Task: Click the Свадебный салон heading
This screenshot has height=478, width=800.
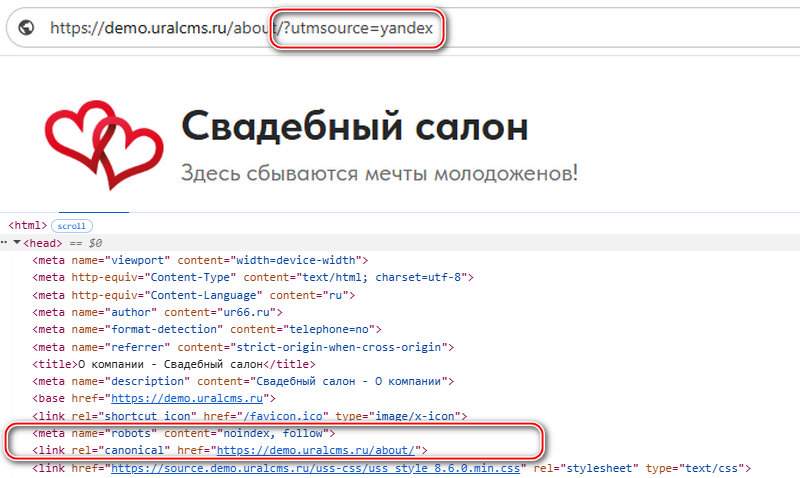Action: (355, 126)
